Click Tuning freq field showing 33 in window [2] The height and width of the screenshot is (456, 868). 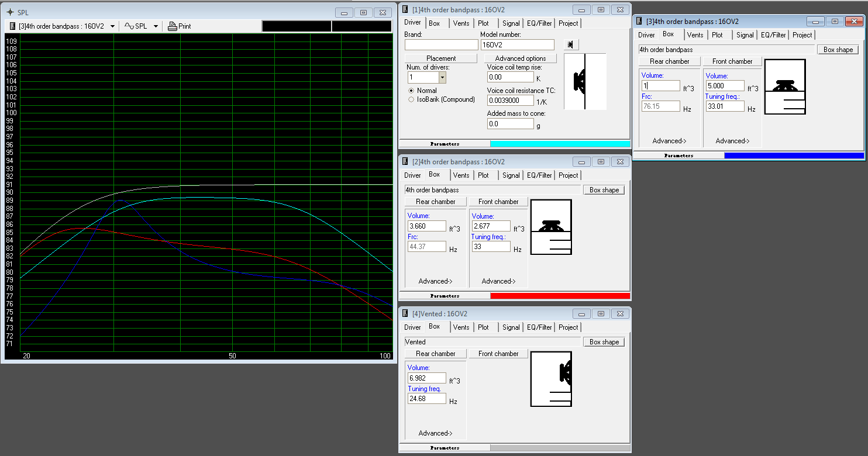pyautogui.click(x=491, y=247)
